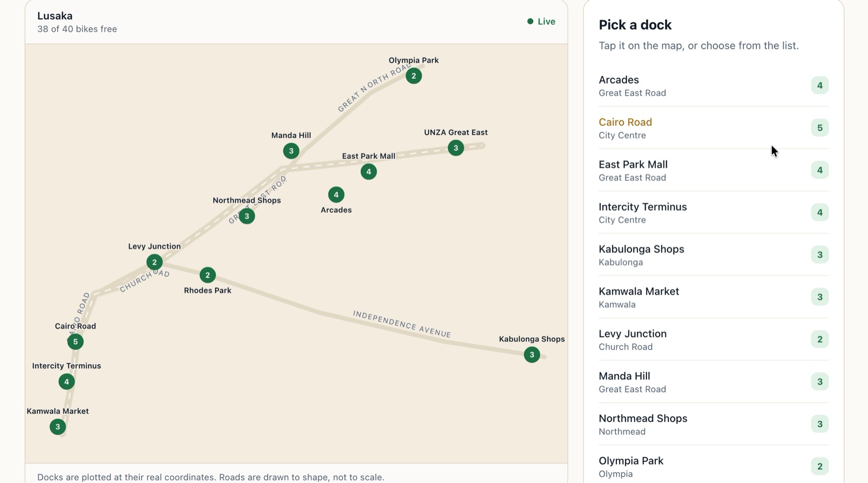Tap the Intercity Terminus map marker
This screenshot has height=483, width=868.
point(67,382)
